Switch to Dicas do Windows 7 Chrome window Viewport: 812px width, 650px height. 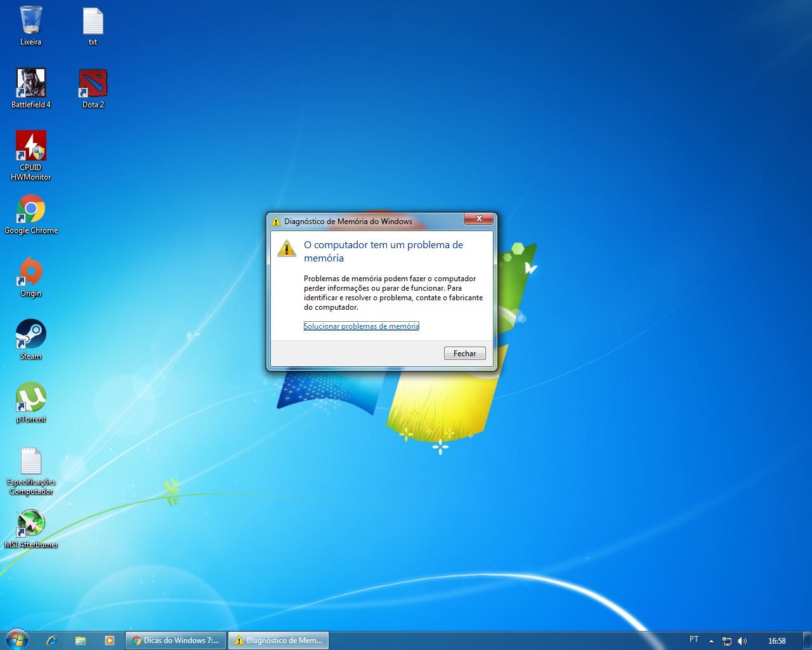[176, 640]
